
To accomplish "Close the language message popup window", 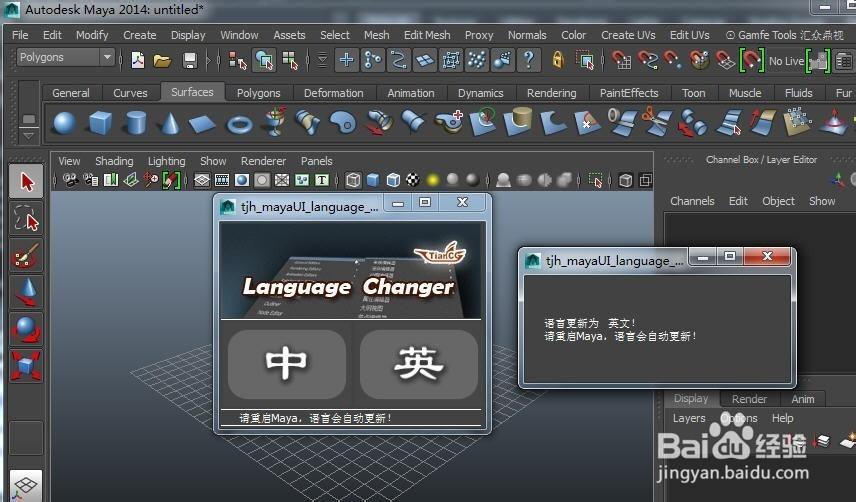I will pyautogui.click(x=766, y=256).
